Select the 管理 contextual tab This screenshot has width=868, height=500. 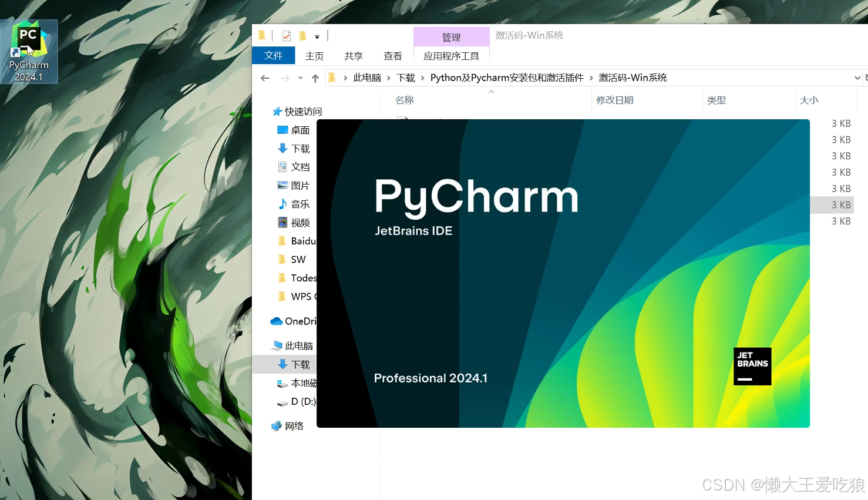point(451,37)
